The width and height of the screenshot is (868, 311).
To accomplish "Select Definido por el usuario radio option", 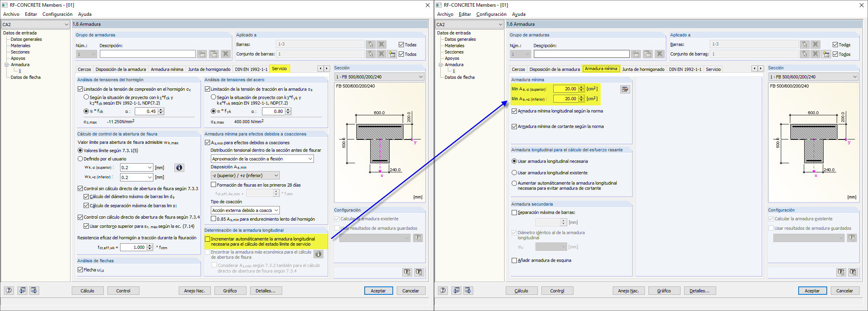I will tap(80, 159).
